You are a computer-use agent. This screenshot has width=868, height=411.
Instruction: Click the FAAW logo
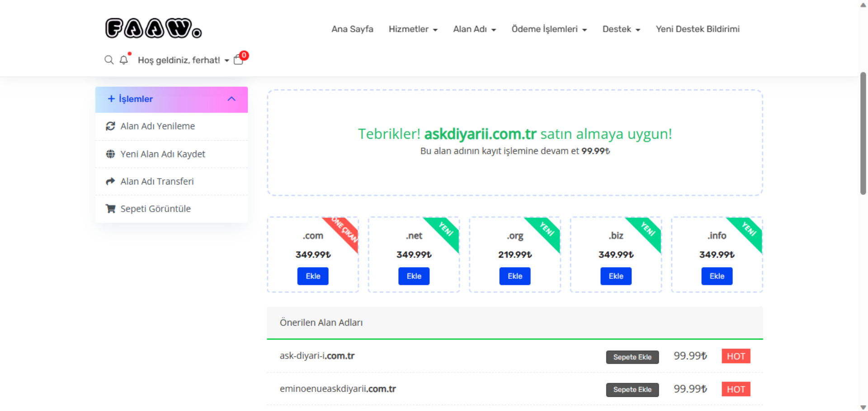(154, 28)
